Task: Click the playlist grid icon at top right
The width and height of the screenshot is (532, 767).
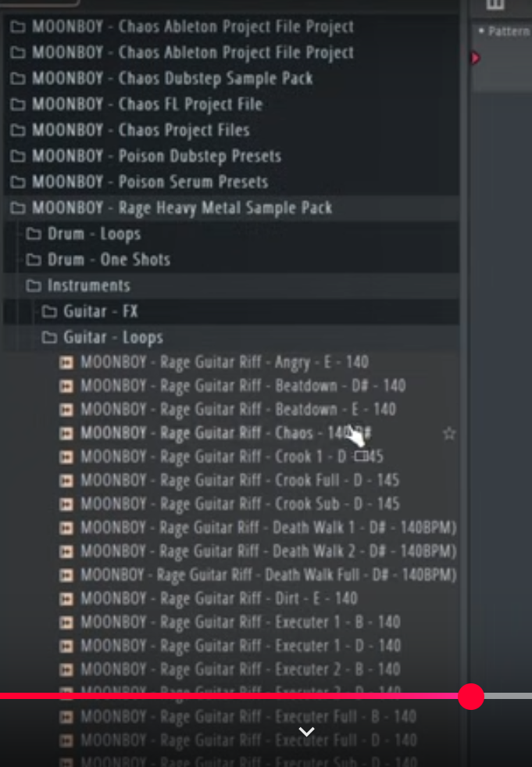Action: 495,5
